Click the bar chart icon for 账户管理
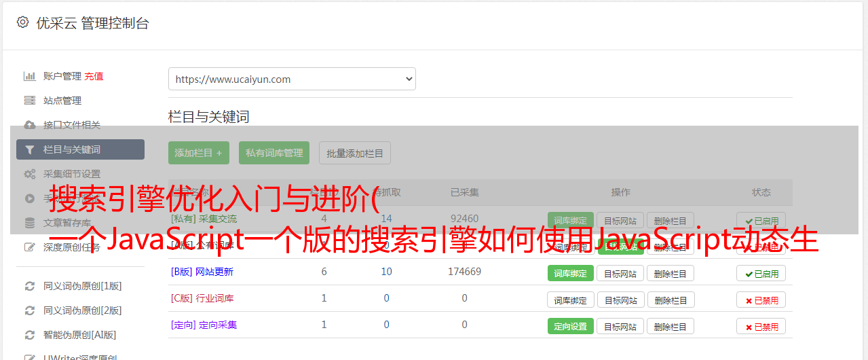 pos(30,76)
